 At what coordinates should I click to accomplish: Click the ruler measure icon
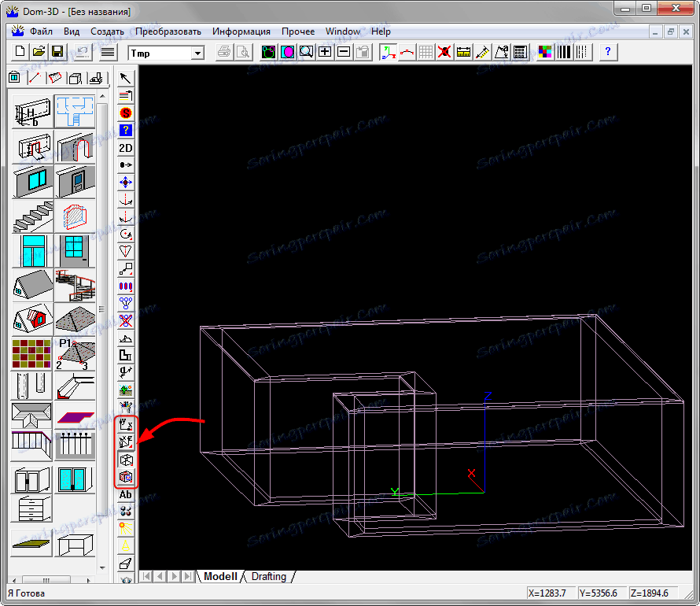tap(463, 52)
